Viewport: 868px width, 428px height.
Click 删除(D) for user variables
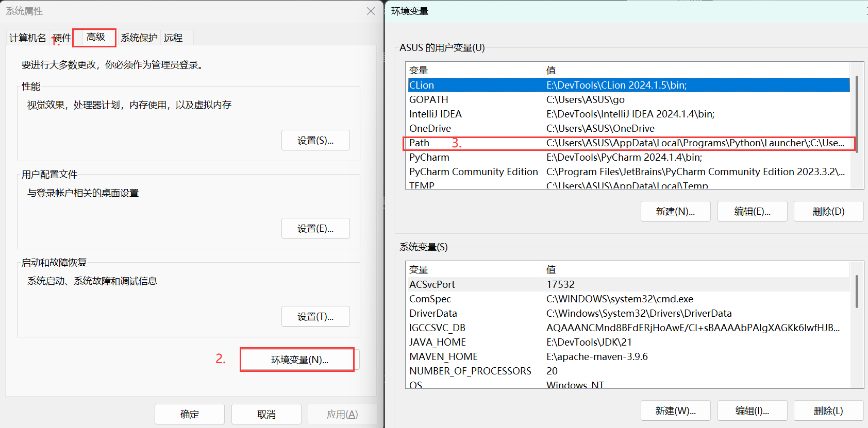[828, 211]
